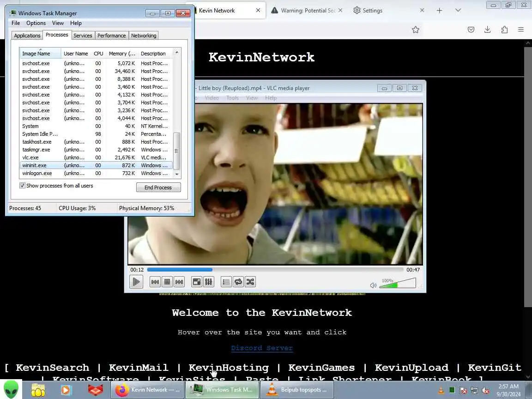Image resolution: width=532 pixels, height=399 pixels.
Task: Open the KevinGames site link
Action: point(321,368)
